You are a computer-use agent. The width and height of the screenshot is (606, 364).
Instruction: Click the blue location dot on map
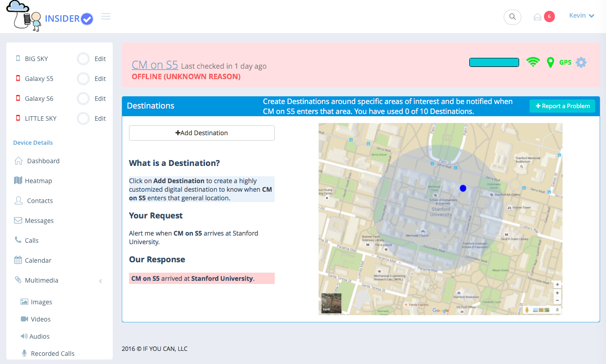(x=463, y=188)
